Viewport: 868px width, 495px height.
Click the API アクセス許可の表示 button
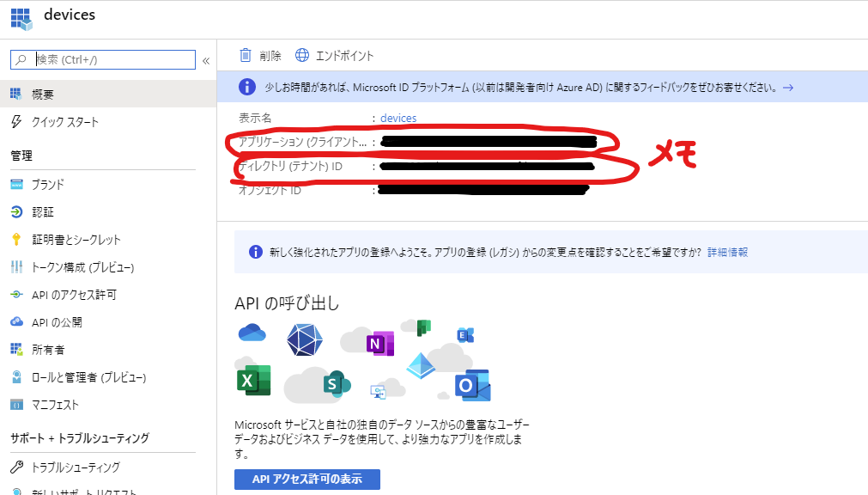click(307, 479)
